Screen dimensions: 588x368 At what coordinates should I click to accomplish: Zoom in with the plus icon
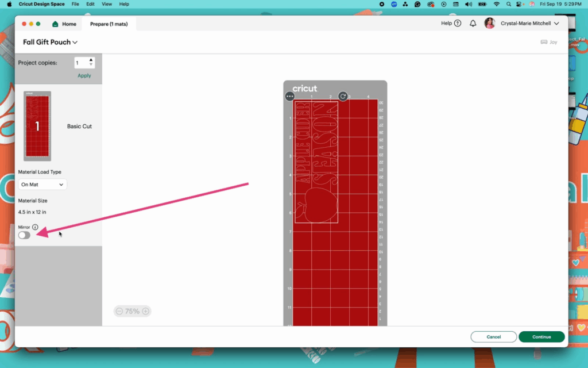point(146,311)
